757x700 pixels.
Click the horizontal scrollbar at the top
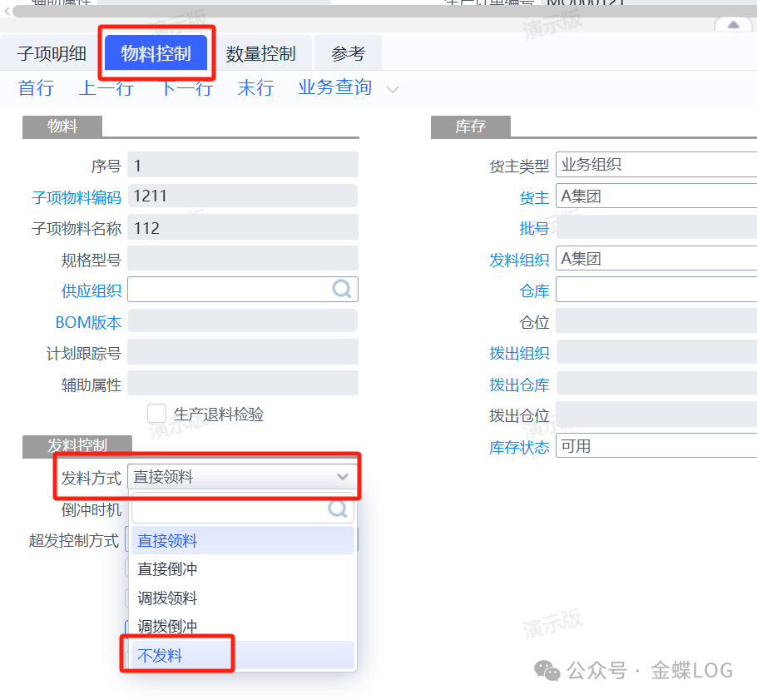coord(374,11)
